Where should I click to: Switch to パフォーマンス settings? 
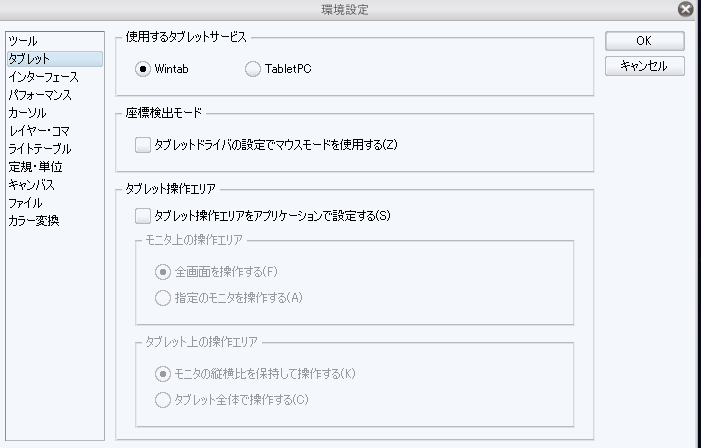click(39, 95)
